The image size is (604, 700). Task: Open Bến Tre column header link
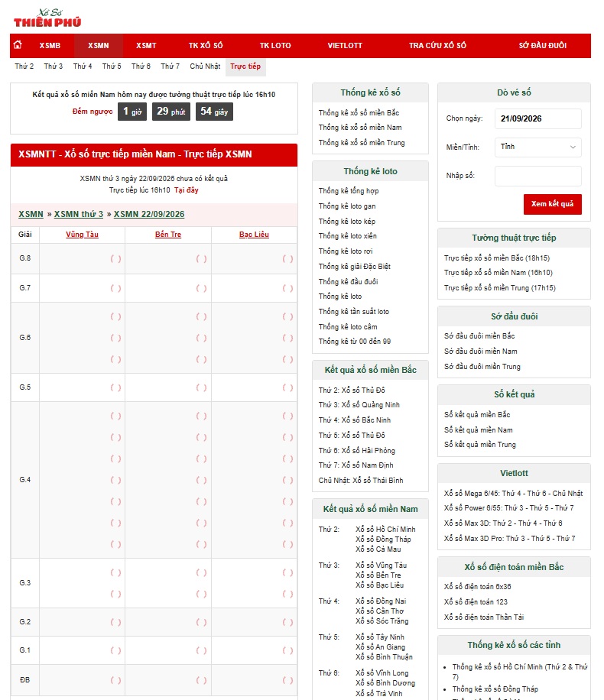168,235
